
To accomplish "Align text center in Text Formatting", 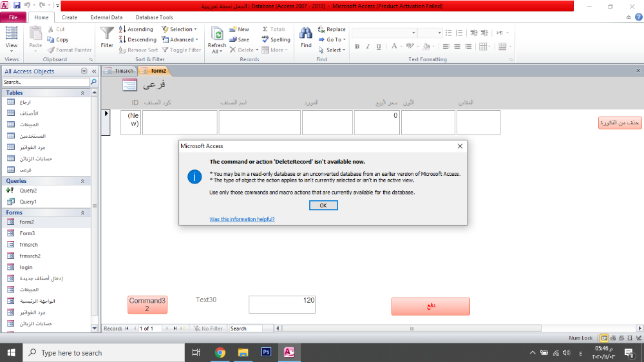I will click(x=457, y=46).
